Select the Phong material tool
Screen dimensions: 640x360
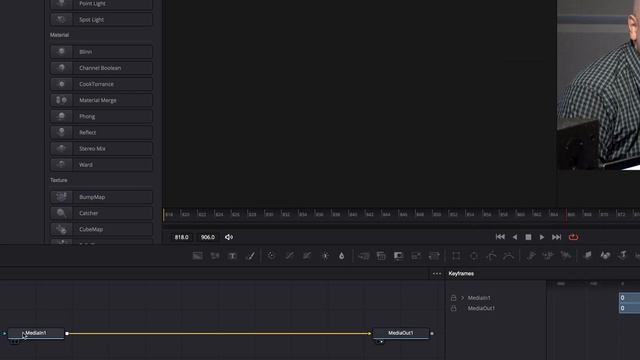pos(101,116)
